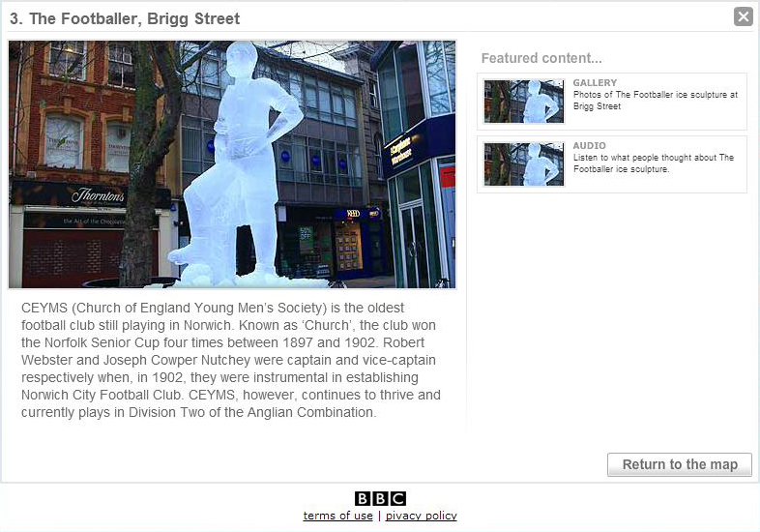The height and width of the screenshot is (532, 760).
Task: Open the terms of use link
Action: (337, 516)
